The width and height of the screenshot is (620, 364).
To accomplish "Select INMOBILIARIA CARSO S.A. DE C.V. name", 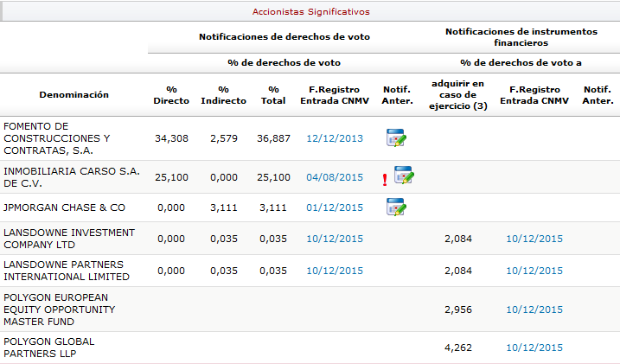I will click(72, 177).
